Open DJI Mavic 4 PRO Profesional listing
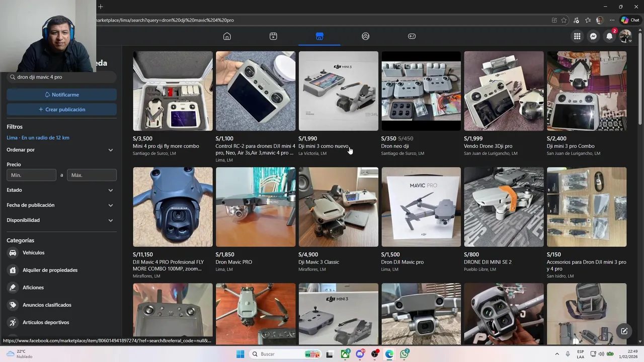The image size is (644, 362). coord(173,207)
